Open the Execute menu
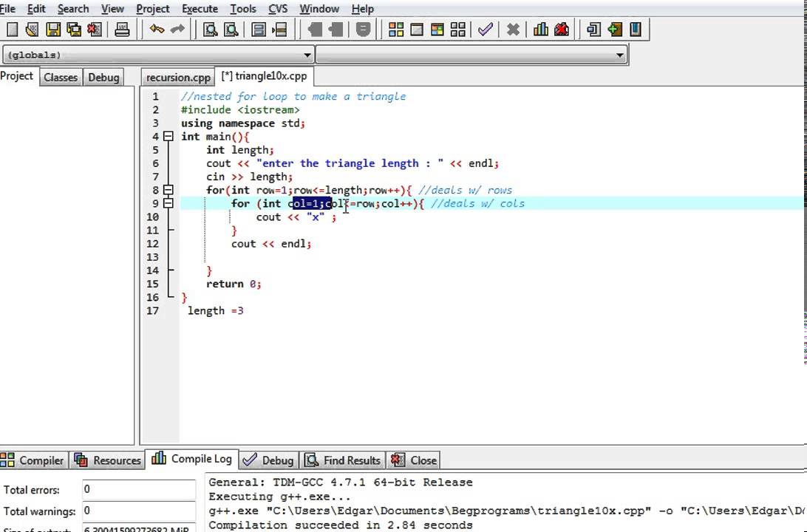807x532 pixels. (x=199, y=9)
